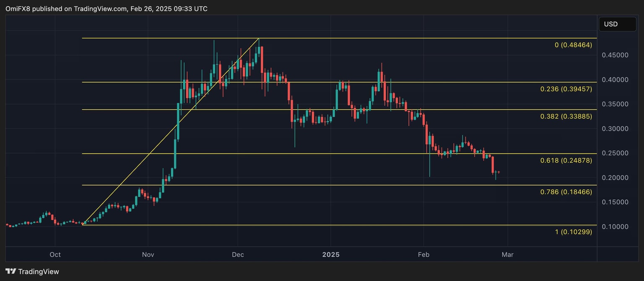Click the 1 (0.10299) Fibonacci baseline label

point(573,232)
